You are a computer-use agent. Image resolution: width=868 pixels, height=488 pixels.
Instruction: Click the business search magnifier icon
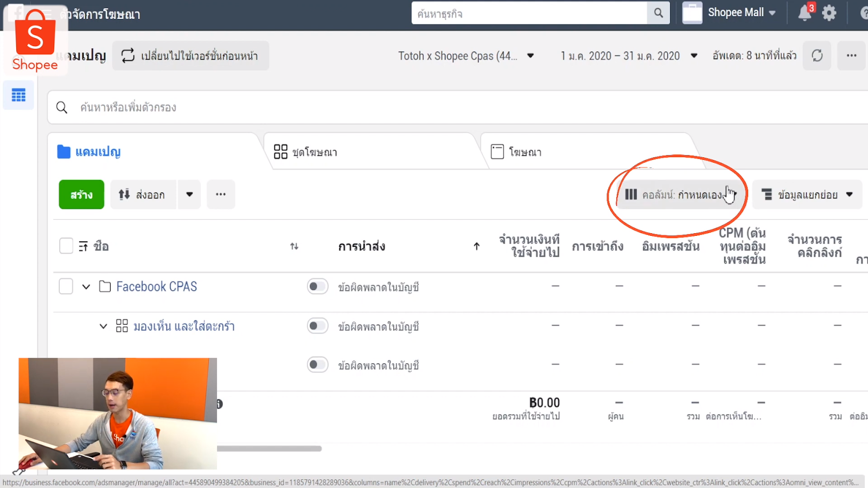[x=658, y=13]
